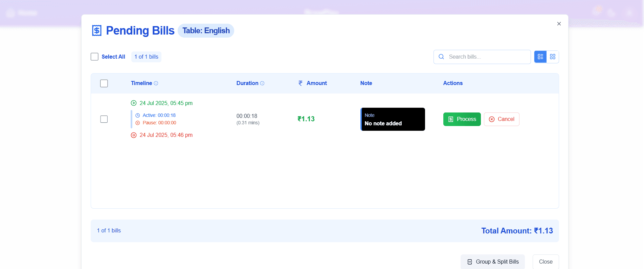Click the rupee icon beside Amount
The width and height of the screenshot is (644, 269).
pyautogui.click(x=301, y=83)
